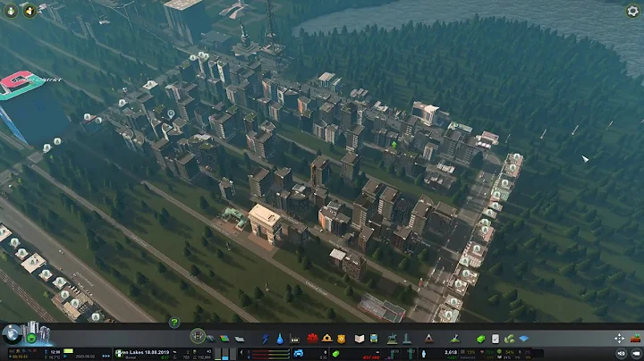Open the Parks statue menu
This screenshot has height=361, width=644.
coord(392,338)
